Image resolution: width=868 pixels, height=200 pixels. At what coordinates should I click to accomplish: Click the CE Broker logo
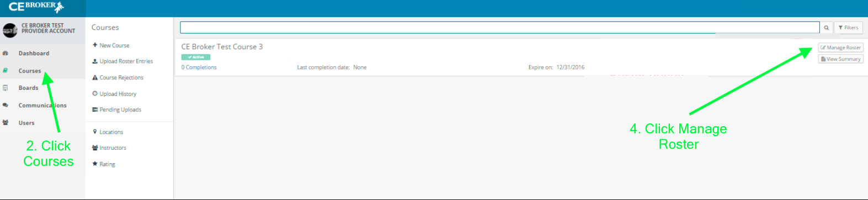click(x=36, y=7)
